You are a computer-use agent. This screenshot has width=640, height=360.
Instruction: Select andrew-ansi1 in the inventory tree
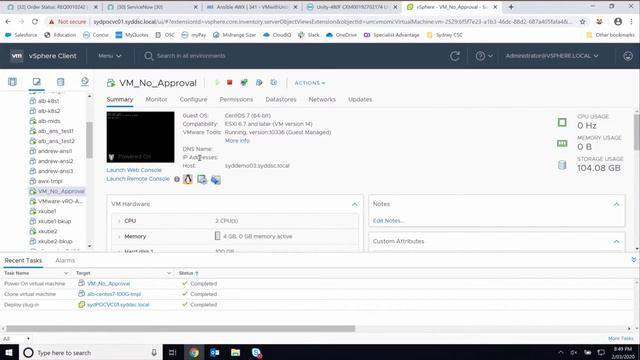[x=55, y=151]
